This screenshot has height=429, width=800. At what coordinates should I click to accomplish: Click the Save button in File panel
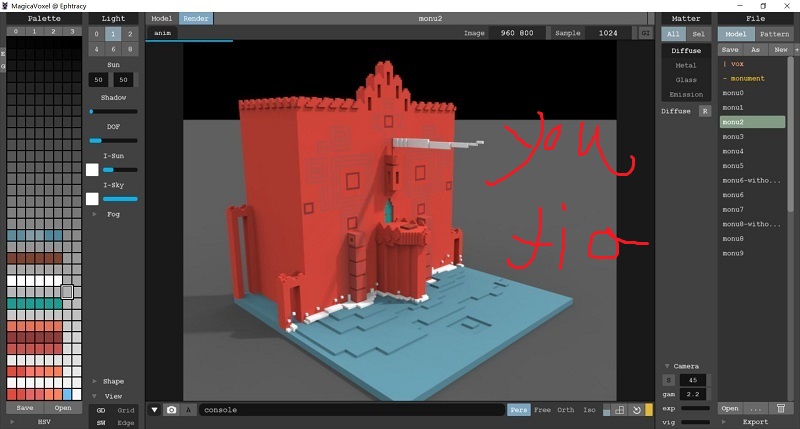click(x=730, y=49)
